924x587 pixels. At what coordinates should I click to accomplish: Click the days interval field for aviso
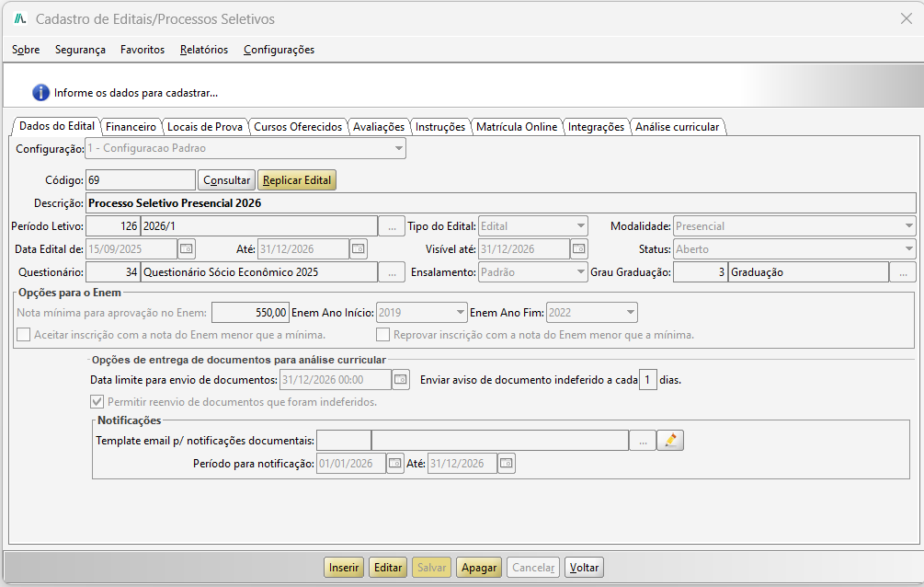(x=647, y=380)
